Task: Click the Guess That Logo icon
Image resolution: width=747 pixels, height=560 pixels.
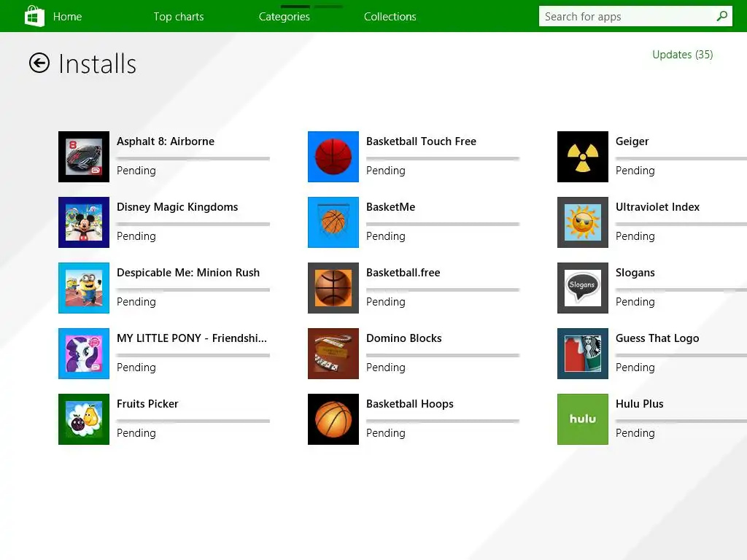Action: [583, 354]
